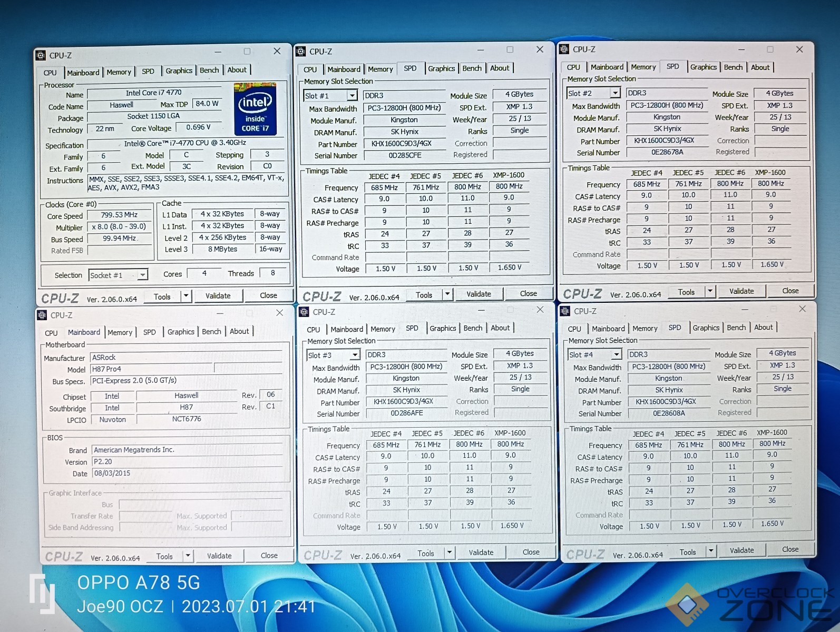Open the Socket #1 selection dropdown
The width and height of the screenshot is (840, 632).
point(142,275)
